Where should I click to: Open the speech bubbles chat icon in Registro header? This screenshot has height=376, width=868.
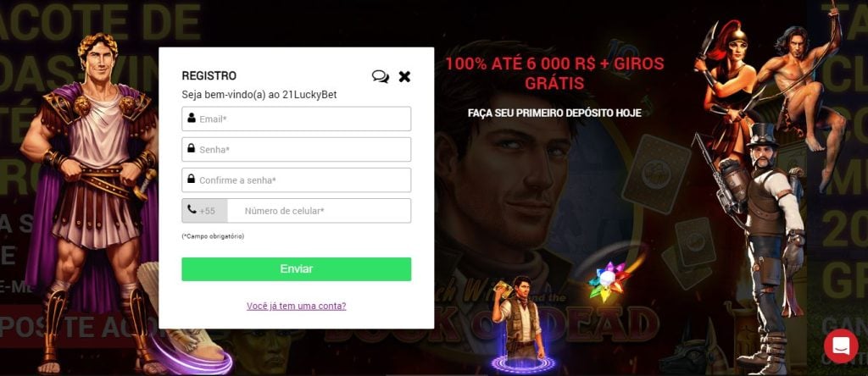tap(381, 76)
